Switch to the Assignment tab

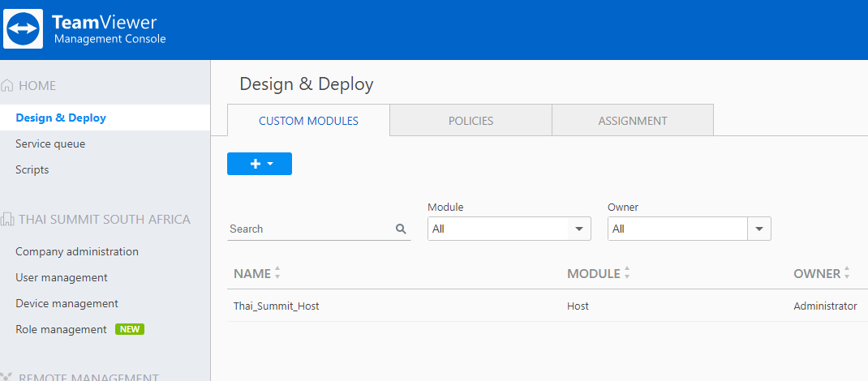point(633,121)
